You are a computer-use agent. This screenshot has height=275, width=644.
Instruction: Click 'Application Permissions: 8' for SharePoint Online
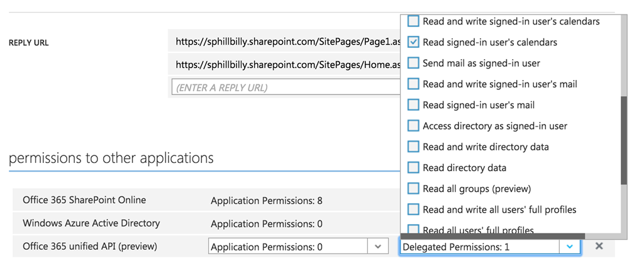(267, 201)
